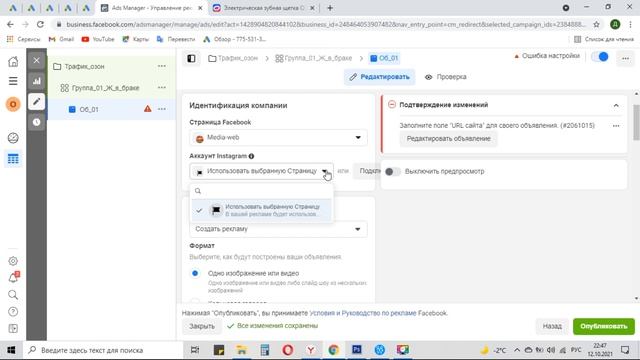The width and height of the screenshot is (640, 360).
Task: Open the Страница Facebook dropdown Media web
Action: 278,138
